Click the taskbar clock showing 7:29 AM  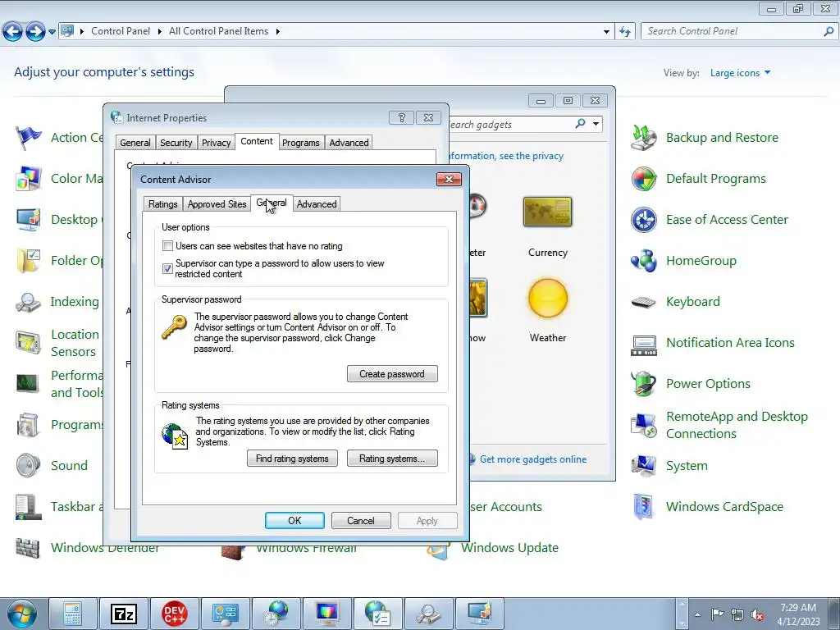[798, 614]
